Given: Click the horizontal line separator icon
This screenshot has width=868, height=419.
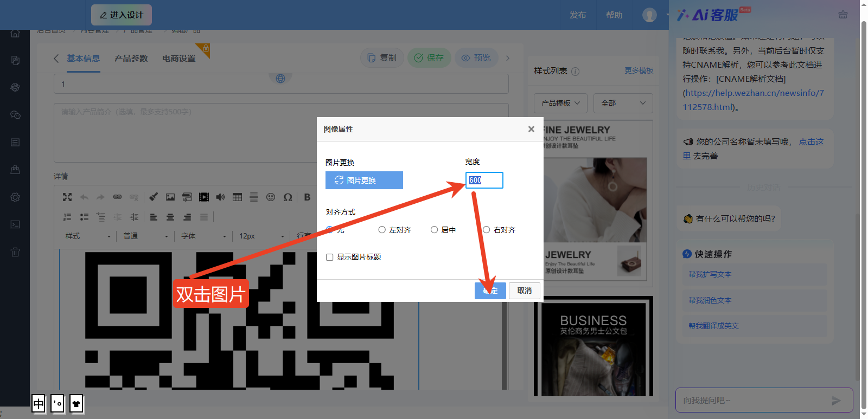Looking at the screenshot, I should pyautogui.click(x=254, y=197).
